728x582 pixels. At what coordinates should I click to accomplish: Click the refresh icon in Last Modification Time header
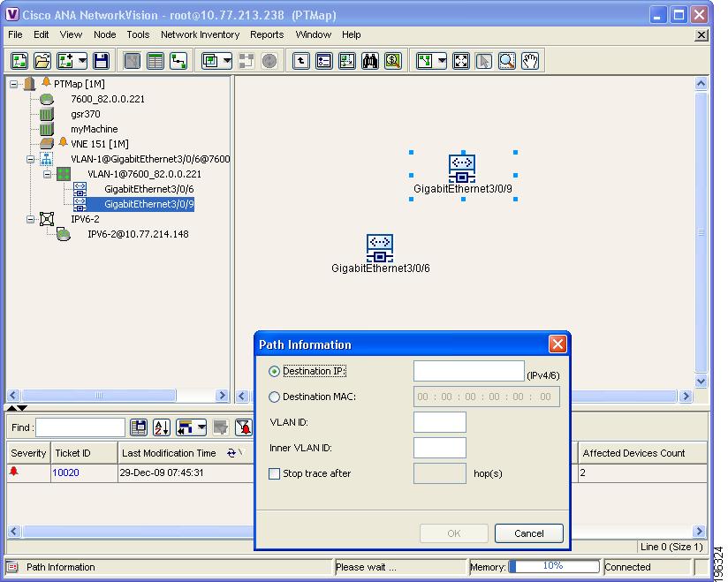[x=231, y=453]
